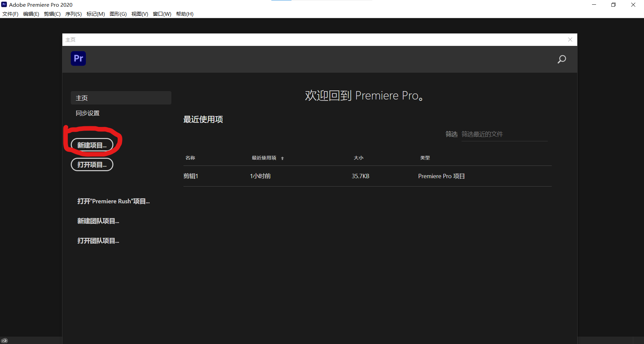The height and width of the screenshot is (344, 644).
Task: Click the 打开"Premiere Rush"项目 link
Action: (113, 201)
